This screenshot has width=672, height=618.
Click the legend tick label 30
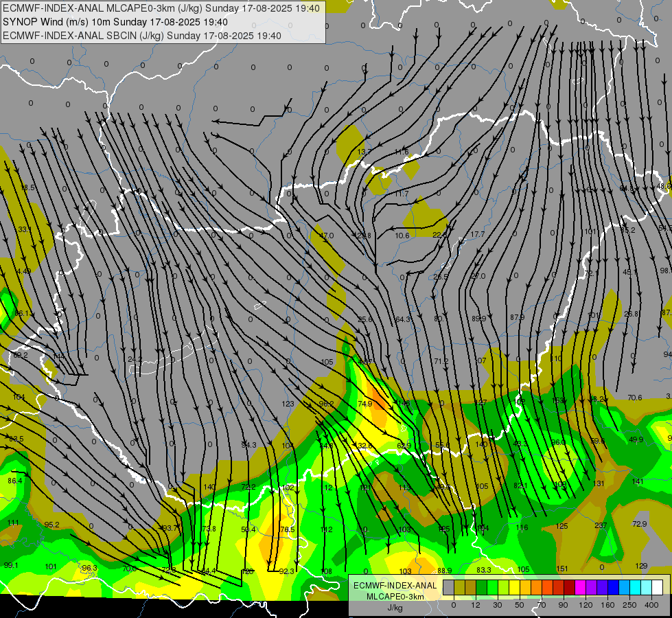click(x=498, y=605)
